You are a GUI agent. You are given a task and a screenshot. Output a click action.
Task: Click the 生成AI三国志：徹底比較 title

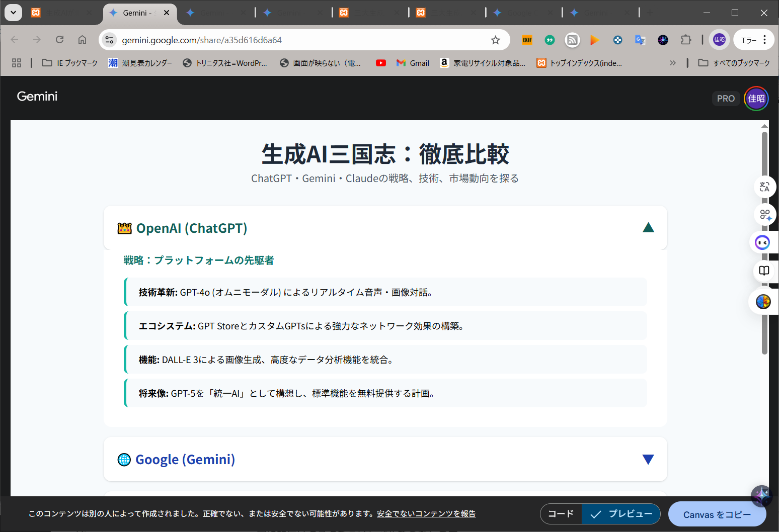[385, 154]
